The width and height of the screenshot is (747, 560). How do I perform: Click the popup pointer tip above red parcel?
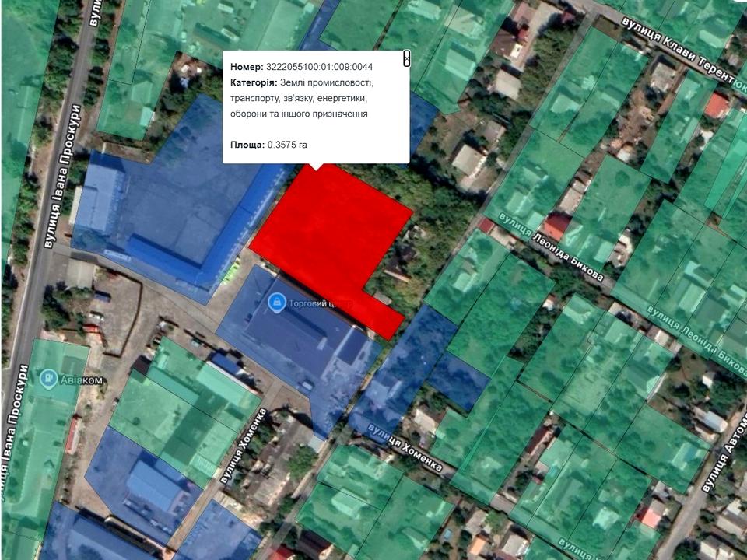[x=316, y=167]
